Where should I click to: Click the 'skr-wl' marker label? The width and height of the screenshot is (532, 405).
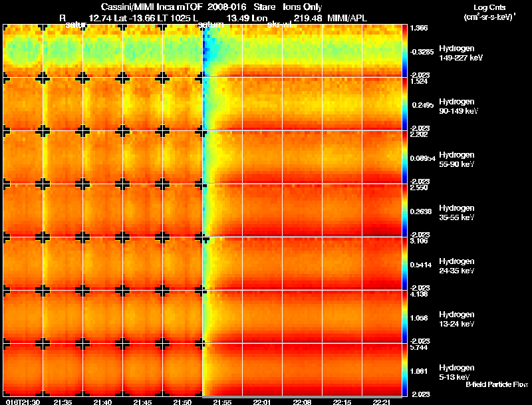[279, 25]
